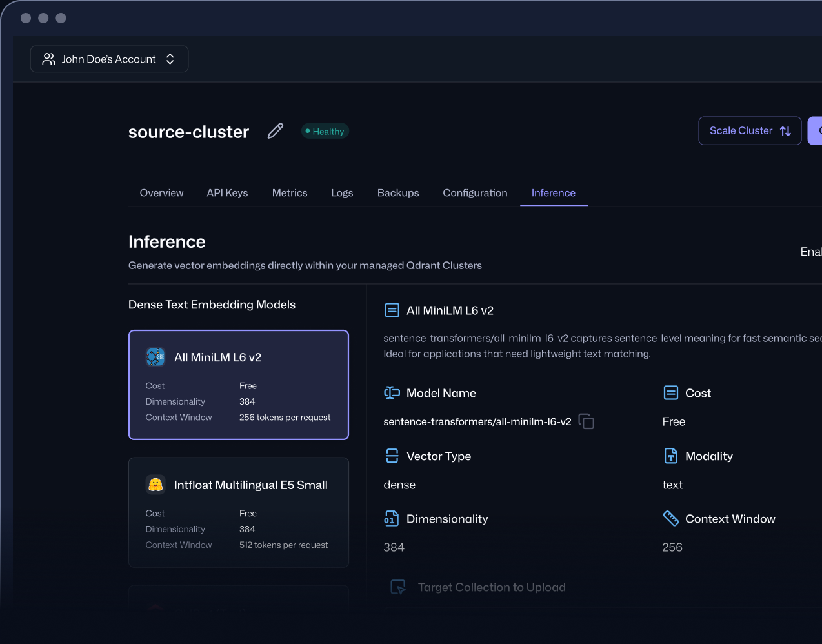Image resolution: width=822 pixels, height=644 pixels.
Task: Click the Modality file icon
Action: 671,456
